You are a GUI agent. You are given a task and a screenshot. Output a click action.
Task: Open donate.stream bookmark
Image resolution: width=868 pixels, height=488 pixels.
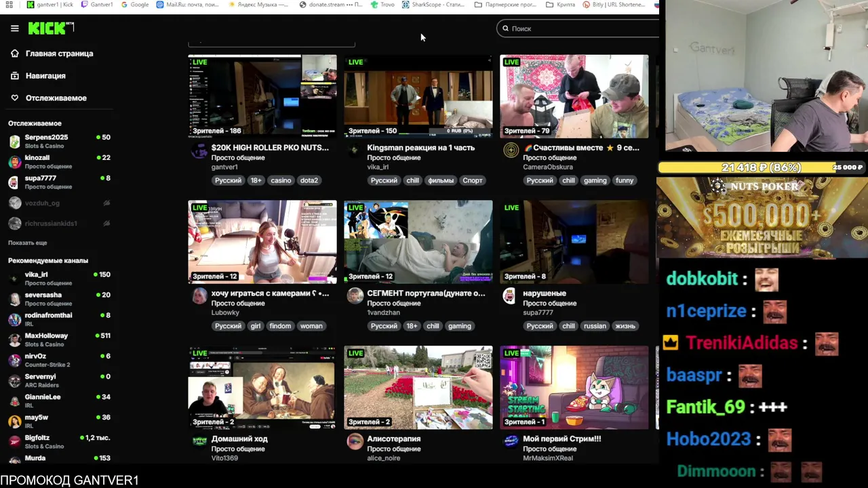pos(331,5)
